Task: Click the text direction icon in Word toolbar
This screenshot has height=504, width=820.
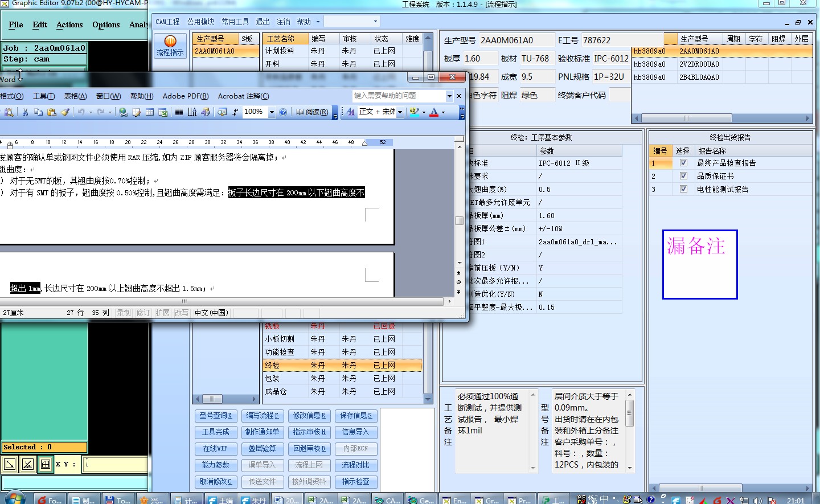Action: [x=192, y=112]
